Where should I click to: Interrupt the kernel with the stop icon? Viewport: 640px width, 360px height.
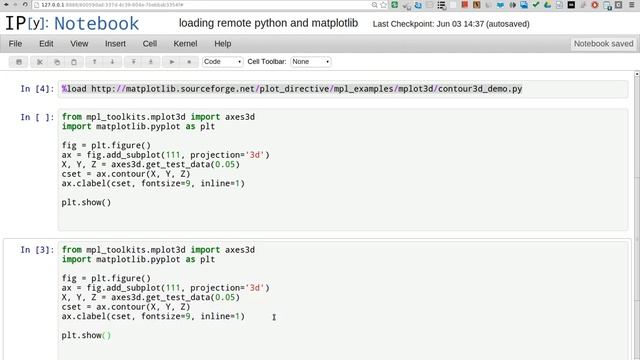tap(189, 62)
